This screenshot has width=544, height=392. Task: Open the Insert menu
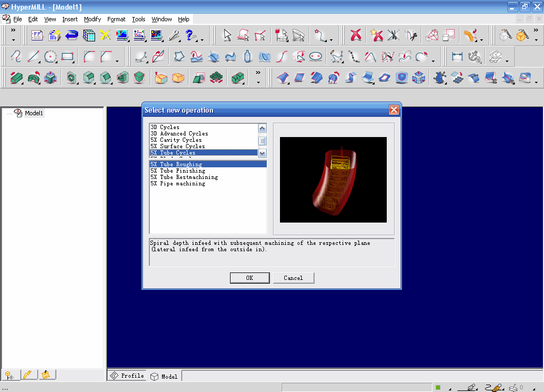pyautogui.click(x=70, y=19)
